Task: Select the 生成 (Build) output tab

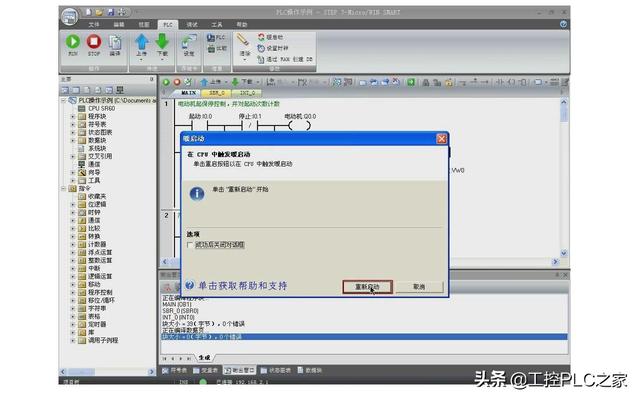Action: (x=204, y=358)
